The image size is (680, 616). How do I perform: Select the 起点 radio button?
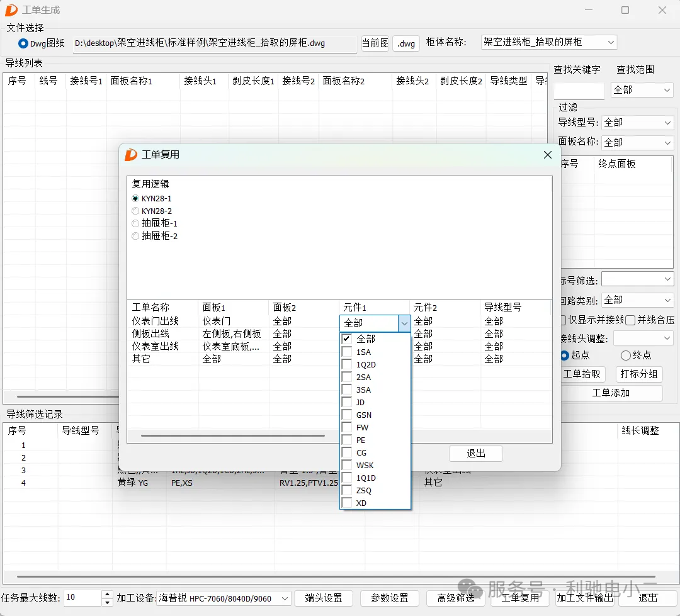point(565,356)
